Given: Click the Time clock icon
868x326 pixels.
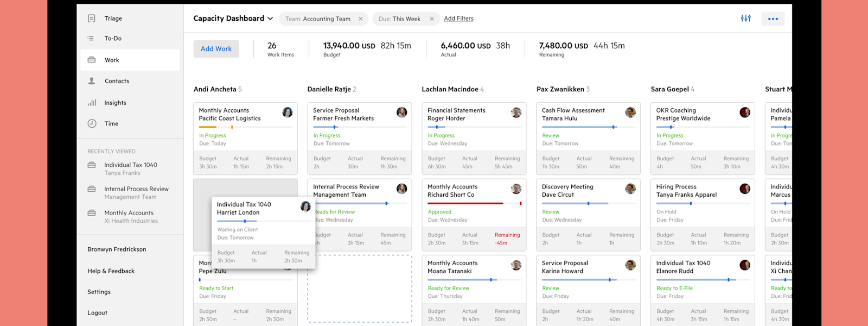Looking at the screenshot, I should tap(92, 123).
